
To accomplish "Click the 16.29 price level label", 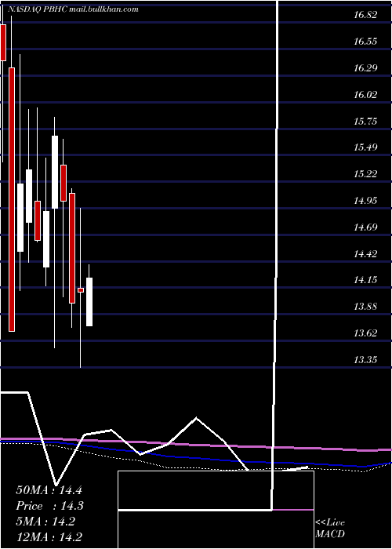I will coord(365,68).
